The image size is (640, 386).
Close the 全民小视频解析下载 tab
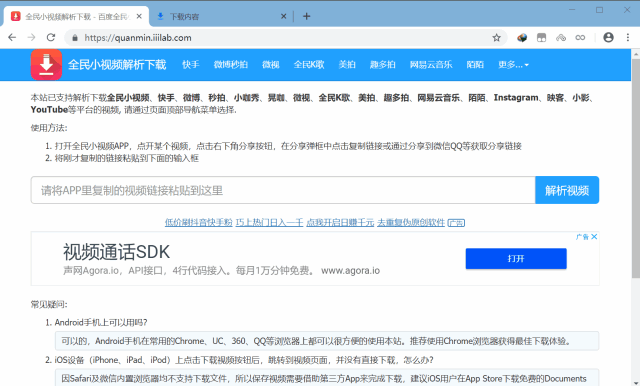coord(139,16)
